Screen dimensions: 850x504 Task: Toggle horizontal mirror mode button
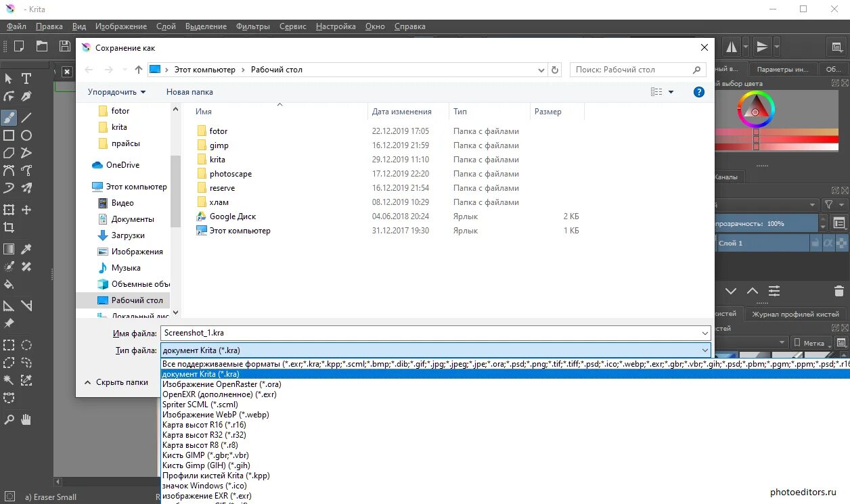(x=732, y=47)
